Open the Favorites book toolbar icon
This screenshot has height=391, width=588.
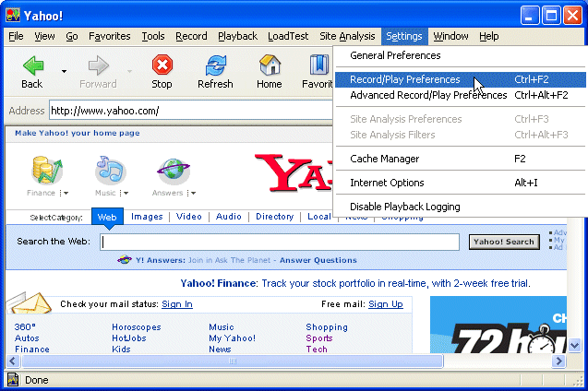(319, 65)
